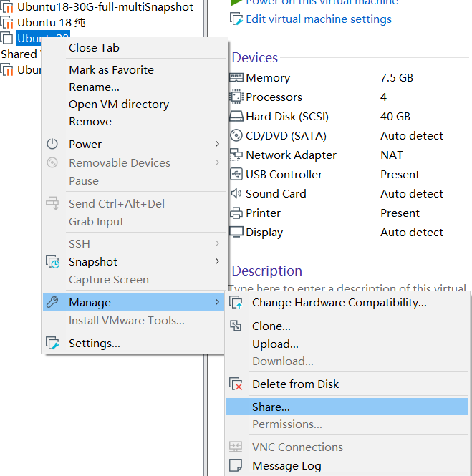Image resolution: width=472 pixels, height=476 pixels.
Task: Click the Manage wrench icon
Action: [x=52, y=302]
